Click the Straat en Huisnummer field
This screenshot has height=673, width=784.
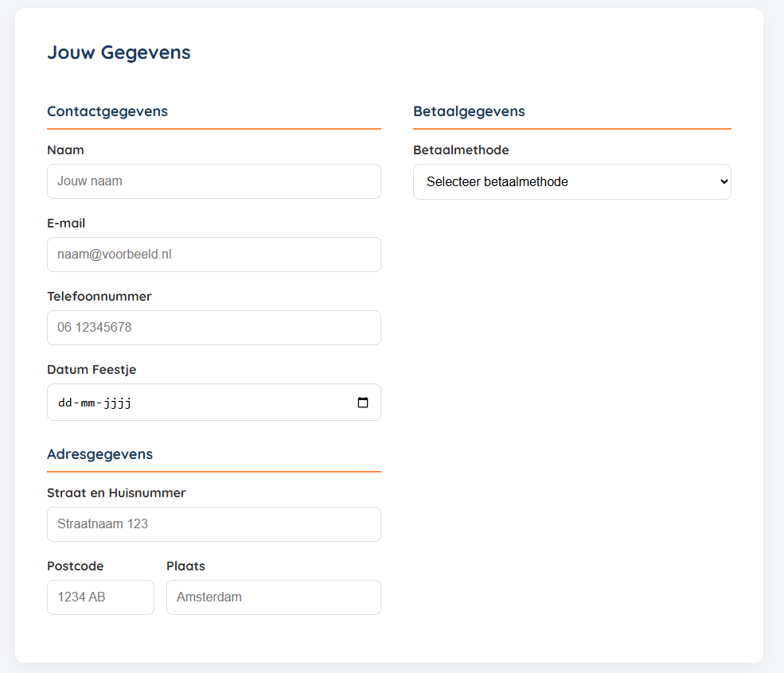[213, 524]
